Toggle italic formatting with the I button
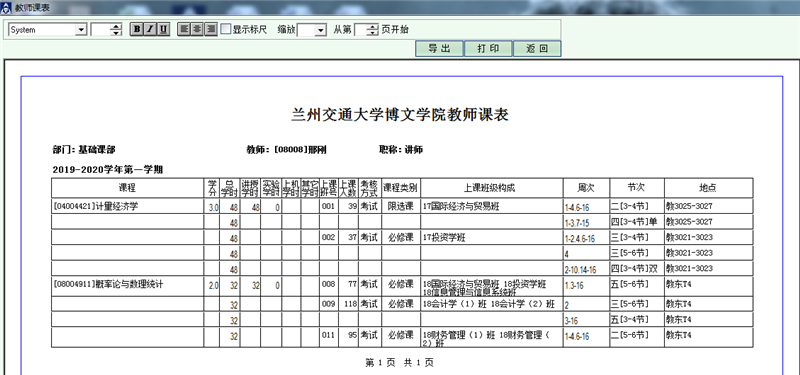Screen dimensions: 800x375 click(x=149, y=30)
